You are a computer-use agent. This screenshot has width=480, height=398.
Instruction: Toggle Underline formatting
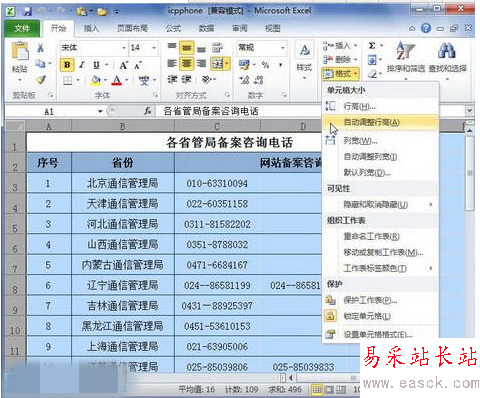(x=96, y=65)
